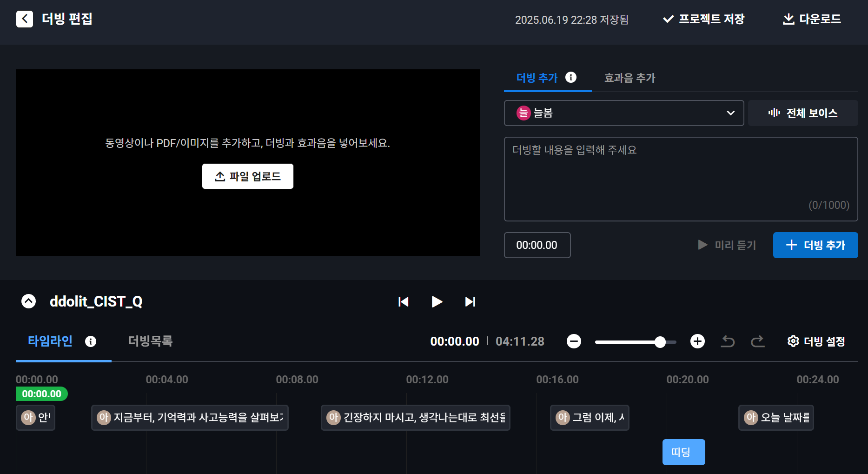
Task: Select the 긴장하지 마시고 dubbing clip
Action: [416, 418]
